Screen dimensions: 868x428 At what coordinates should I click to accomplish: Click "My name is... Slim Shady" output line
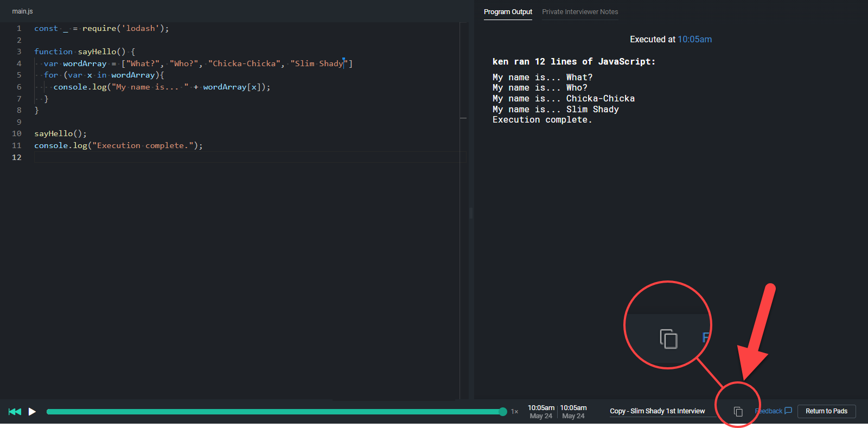(x=556, y=110)
